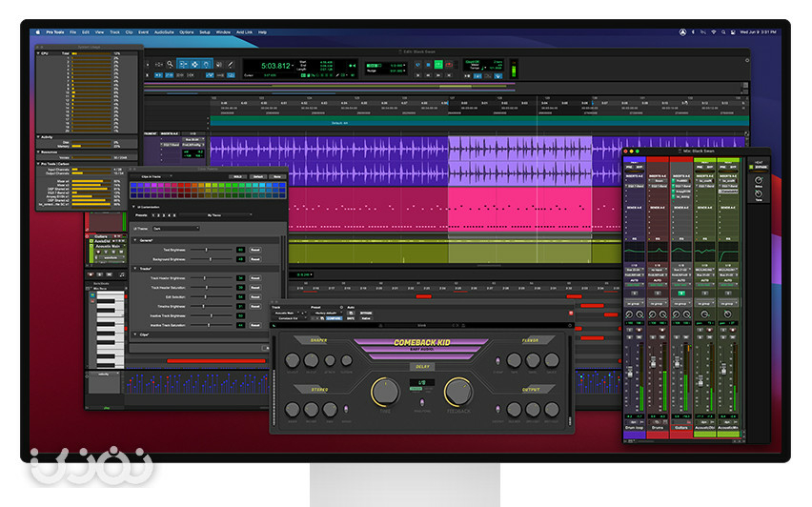Image resolution: width=812 pixels, height=507 pixels.
Task: Toggle the OUTPUT section switch on Comeback Kid
Action: click(497, 409)
